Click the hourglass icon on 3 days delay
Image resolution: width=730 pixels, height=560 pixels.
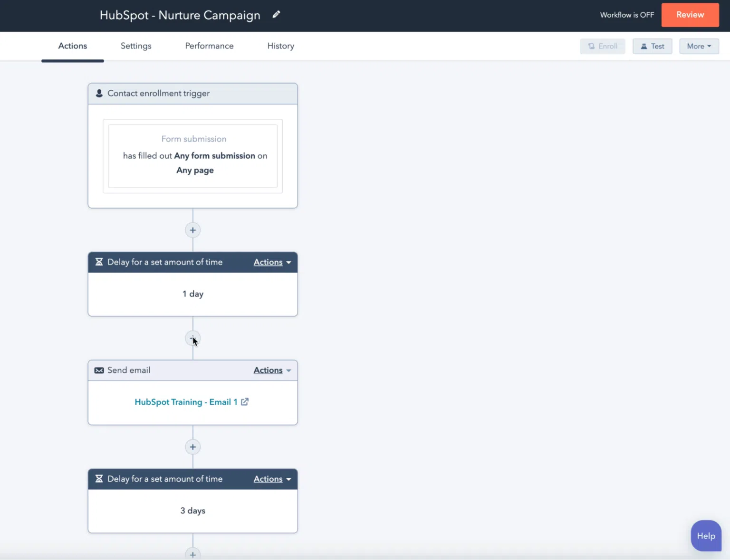(x=99, y=479)
